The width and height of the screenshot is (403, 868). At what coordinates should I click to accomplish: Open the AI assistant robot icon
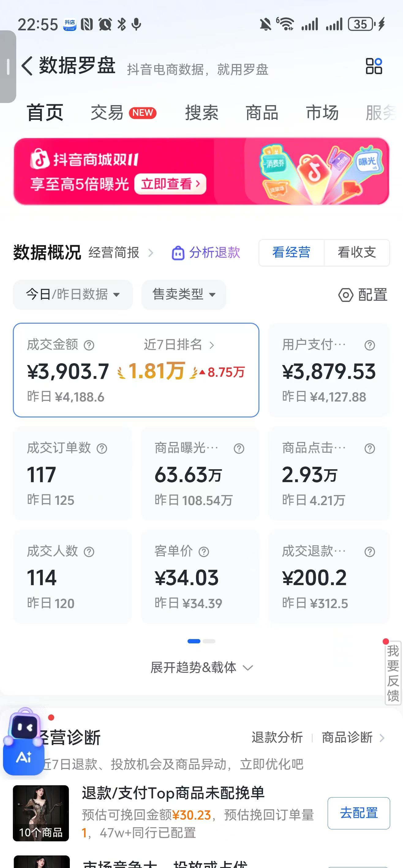click(x=24, y=741)
